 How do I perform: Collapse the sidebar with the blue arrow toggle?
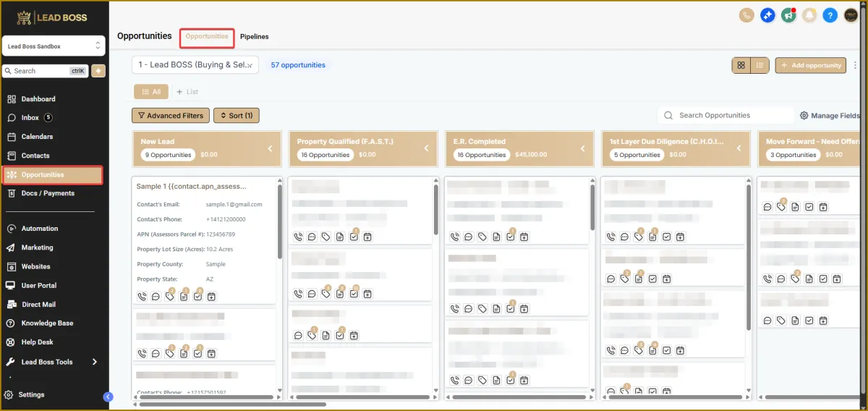pyautogui.click(x=109, y=397)
